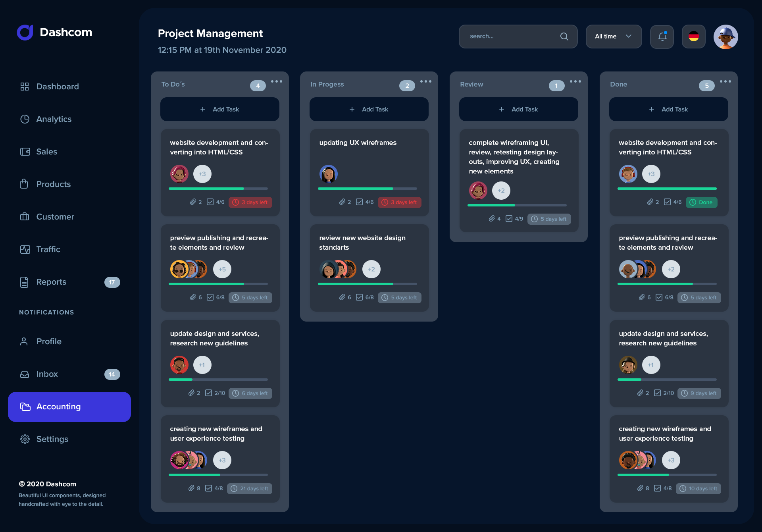Select the Sales icon in the sidebar
The image size is (762, 532).
25,151
